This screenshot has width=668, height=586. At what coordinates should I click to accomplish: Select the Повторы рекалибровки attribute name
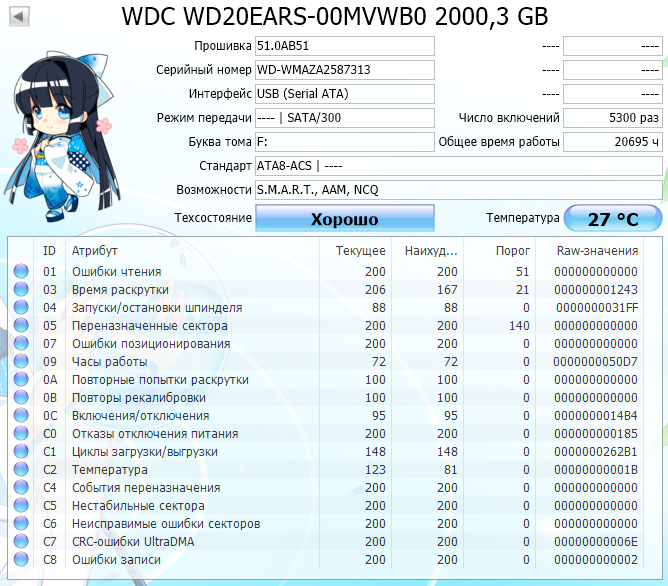tap(138, 398)
